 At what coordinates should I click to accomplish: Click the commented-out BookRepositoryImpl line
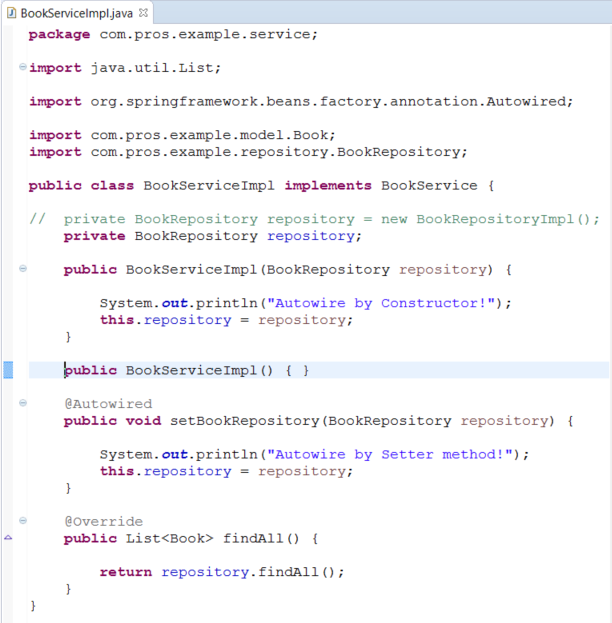tap(314, 219)
